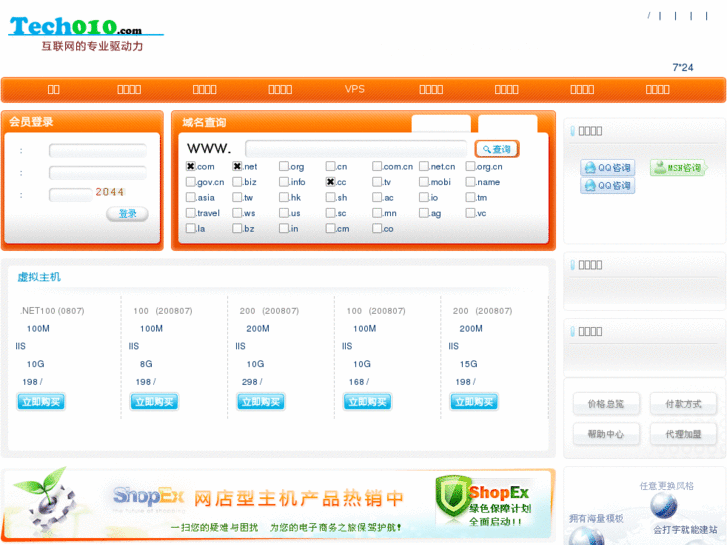Open the ShopEx 网店型主机 banner
The width and height of the screenshot is (727, 545).
point(278,505)
